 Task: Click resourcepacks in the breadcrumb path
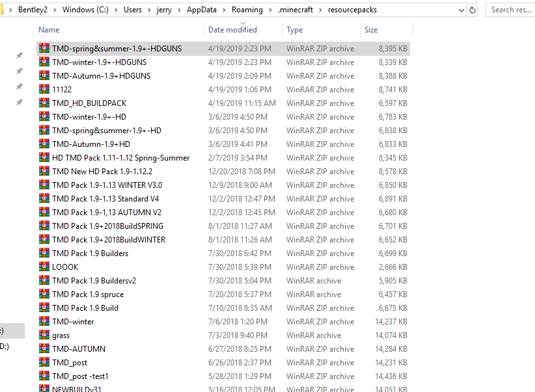(x=353, y=10)
